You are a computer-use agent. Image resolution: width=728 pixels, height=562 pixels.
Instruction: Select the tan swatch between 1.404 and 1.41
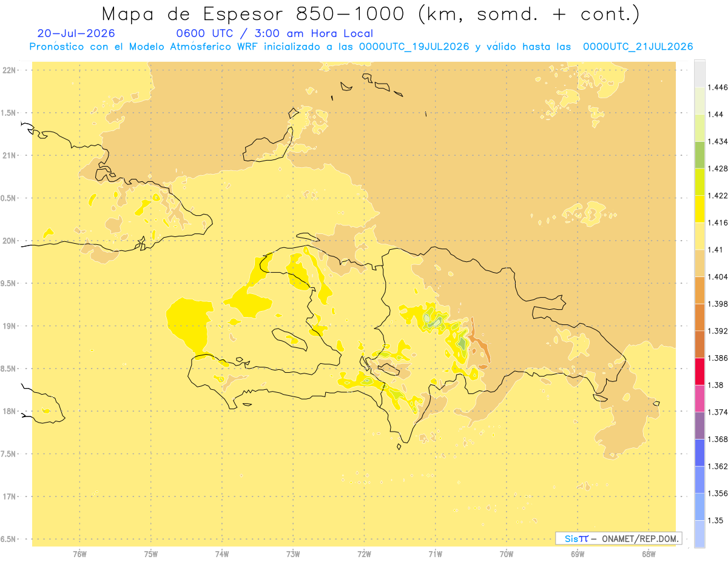pos(699,263)
